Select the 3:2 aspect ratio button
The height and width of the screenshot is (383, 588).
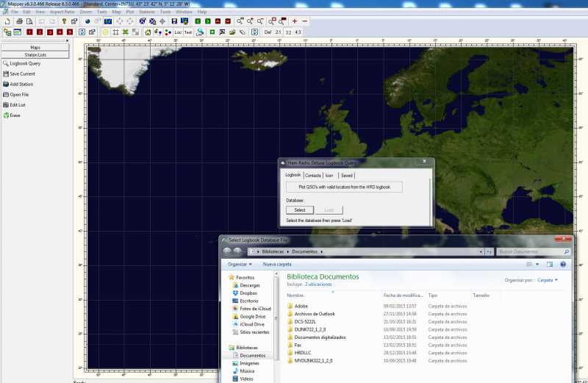tap(288, 32)
